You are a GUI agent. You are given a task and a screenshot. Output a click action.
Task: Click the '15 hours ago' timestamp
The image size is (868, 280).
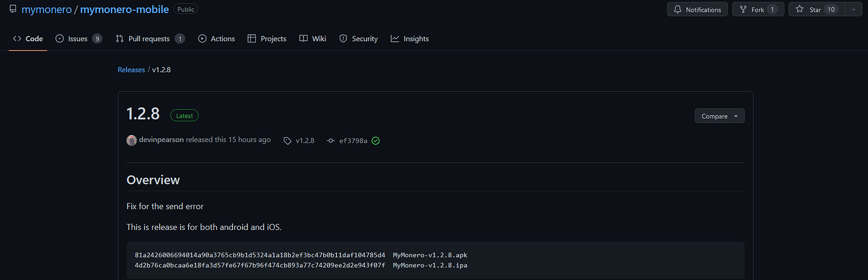pyautogui.click(x=249, y=140)
